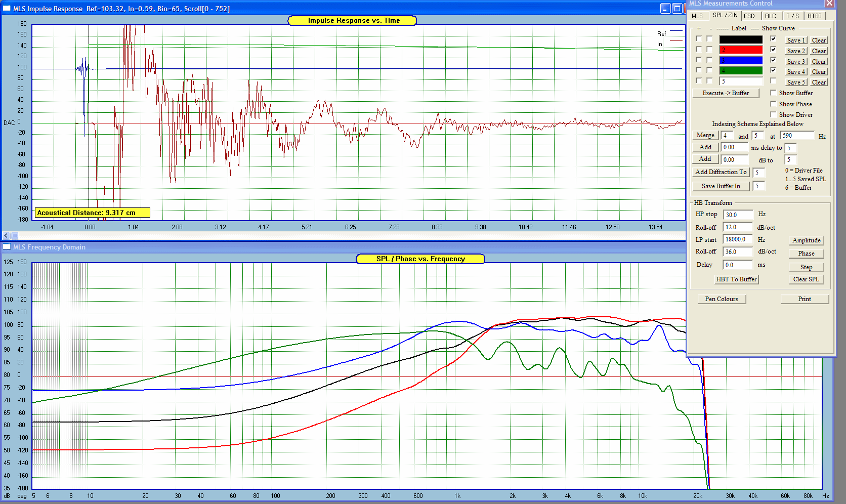The image size is (846, 504).
Task: Click the Add button for ms delay
Action: (x=705, y=147)
